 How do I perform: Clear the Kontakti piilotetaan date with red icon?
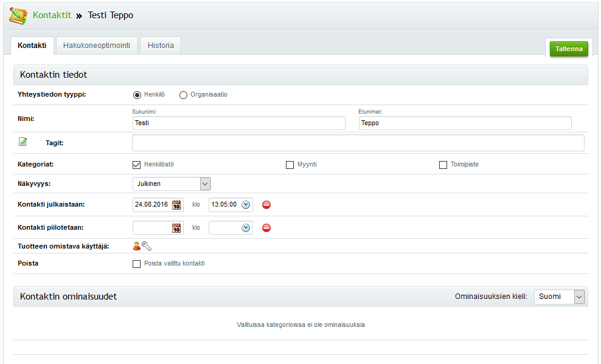[266, 228]
